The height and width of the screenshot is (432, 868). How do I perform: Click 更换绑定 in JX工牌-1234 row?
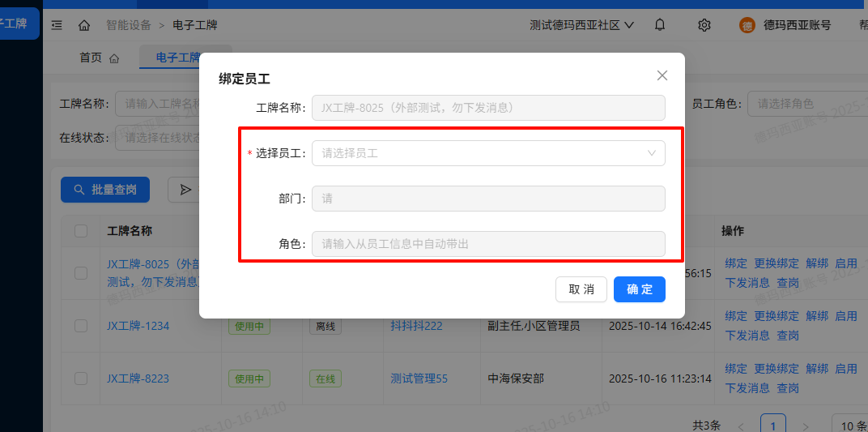coord(777,316)
